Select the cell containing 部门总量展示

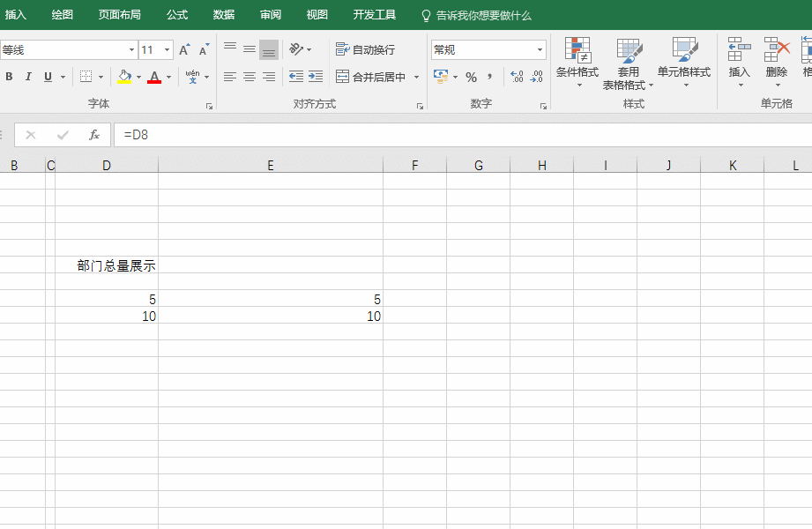[107, 265]
